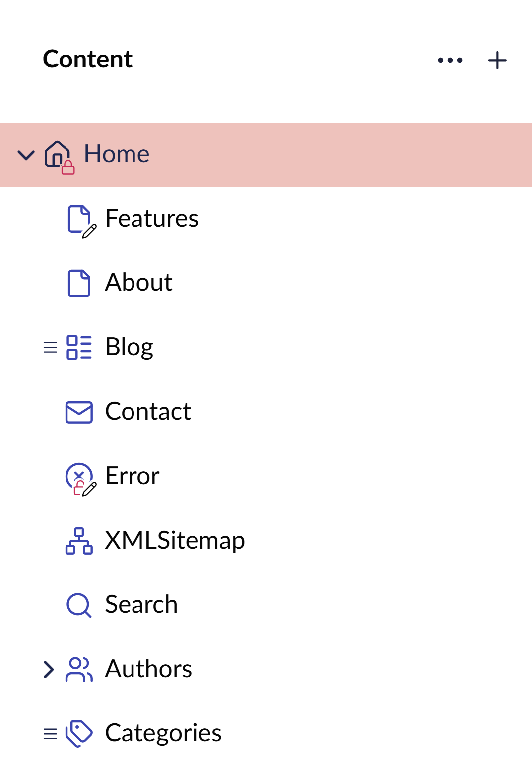Collapse the Home tree node
The height and width of the screenshot is (769, 532).
point(26,155)
